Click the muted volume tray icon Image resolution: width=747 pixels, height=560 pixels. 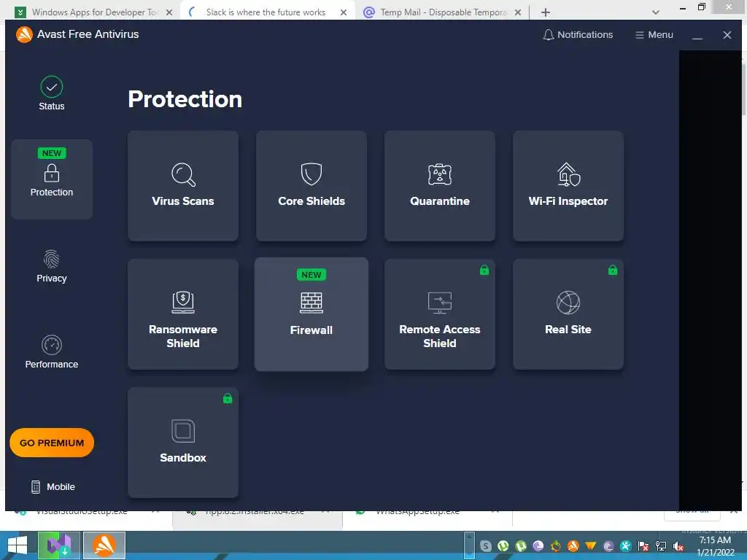tap(678, 547)
